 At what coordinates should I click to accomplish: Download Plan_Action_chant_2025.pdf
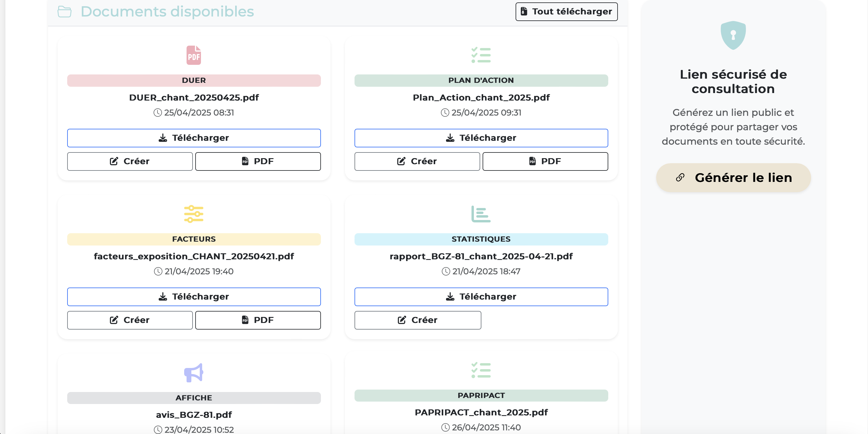pos(481,138)
